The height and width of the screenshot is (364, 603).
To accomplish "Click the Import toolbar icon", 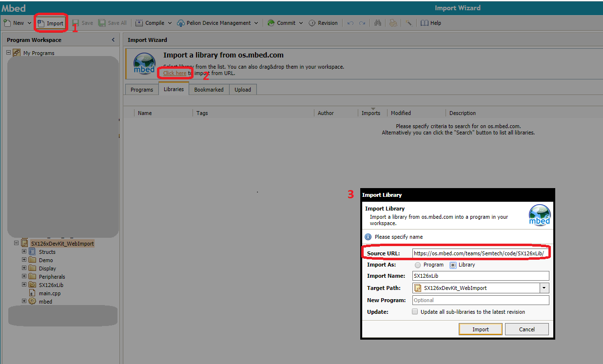I will pos(41,23).
